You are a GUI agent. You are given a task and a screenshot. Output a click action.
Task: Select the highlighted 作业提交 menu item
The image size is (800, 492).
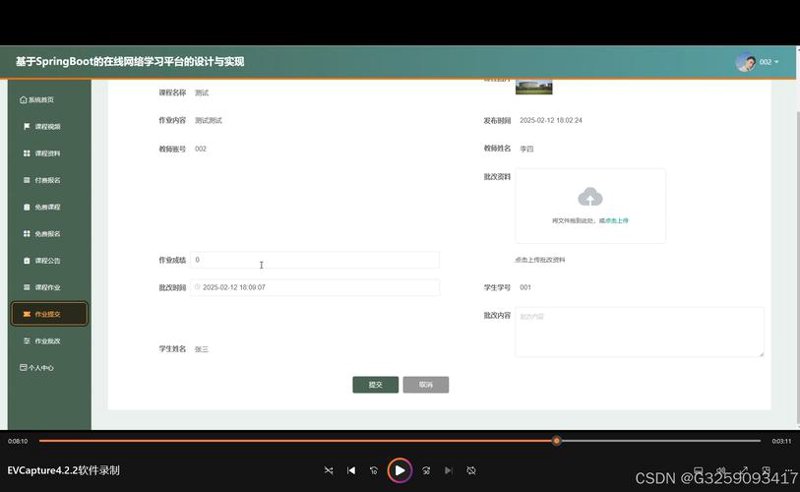pyautogui.click(x=49, y=314)
